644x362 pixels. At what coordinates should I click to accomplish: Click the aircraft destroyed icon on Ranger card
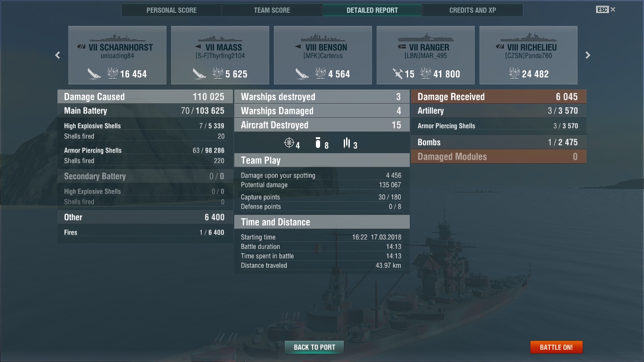398,74
